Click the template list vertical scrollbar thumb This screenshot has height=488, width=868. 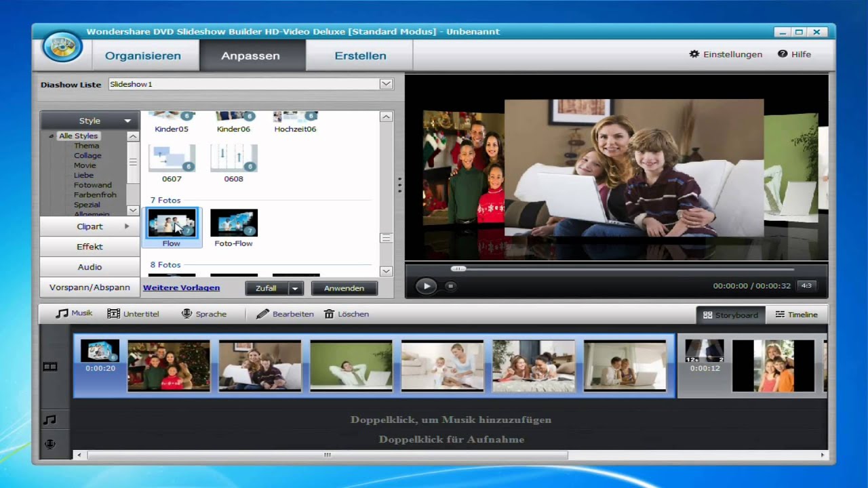point(387,238)
